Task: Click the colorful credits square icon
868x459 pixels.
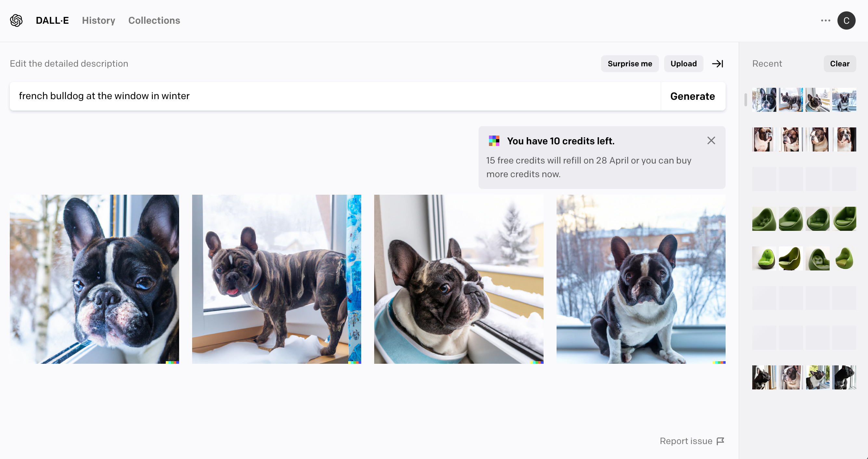Action: (494, 140)
